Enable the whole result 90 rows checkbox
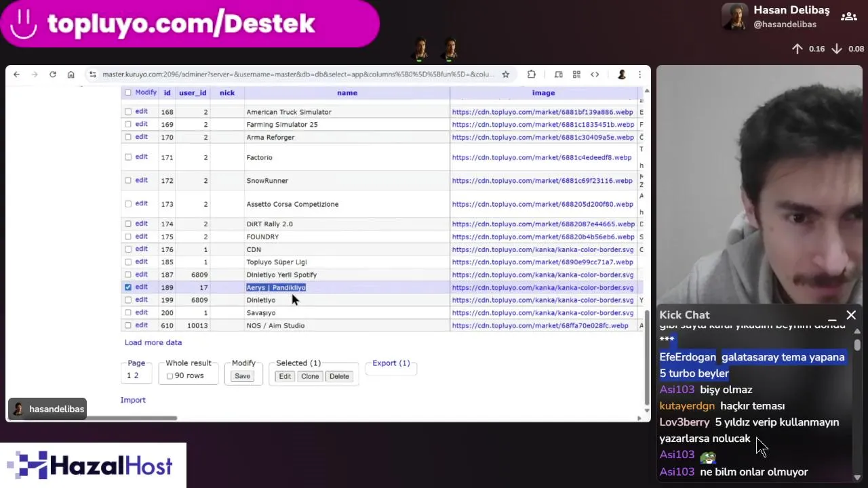Viewport: 868px width, 488px height. point(170,376)
